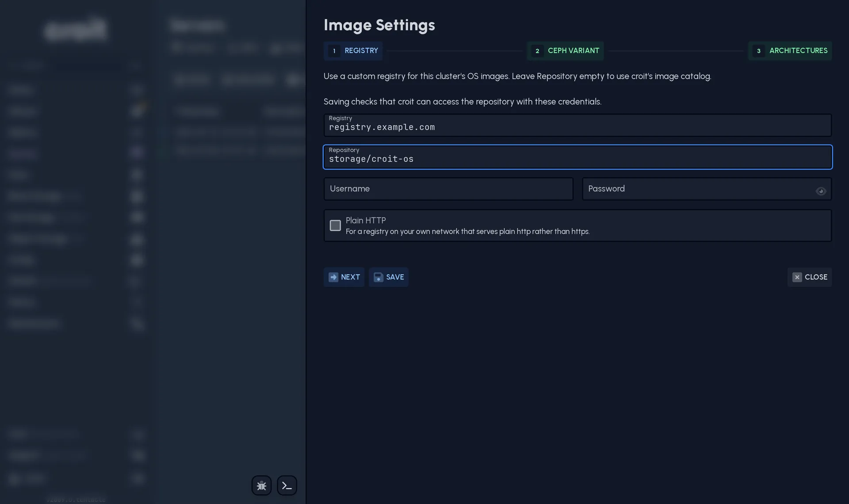Click the Username field
This screenshot has height=504, width=849.
(x=448, y=189)
